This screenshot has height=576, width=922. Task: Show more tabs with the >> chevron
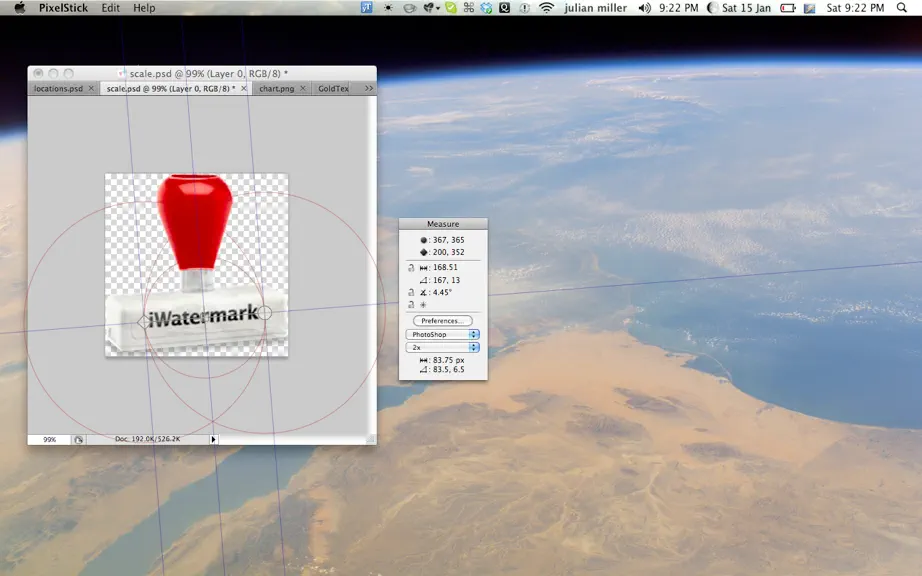pyautogui.click(x=369, y=88)
